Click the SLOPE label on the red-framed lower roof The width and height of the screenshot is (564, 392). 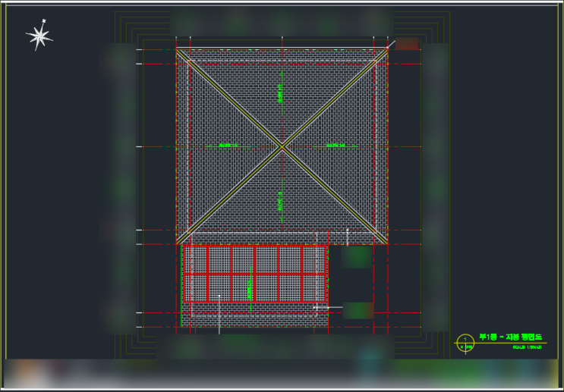(249, 290)
